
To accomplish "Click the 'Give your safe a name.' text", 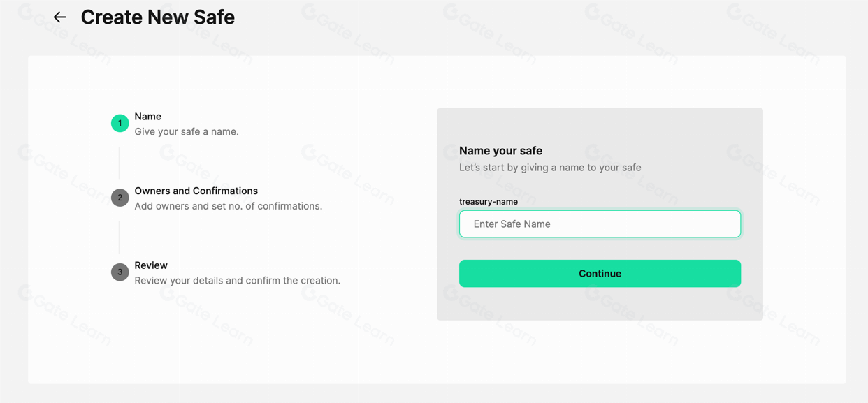I will coord(187,131).
